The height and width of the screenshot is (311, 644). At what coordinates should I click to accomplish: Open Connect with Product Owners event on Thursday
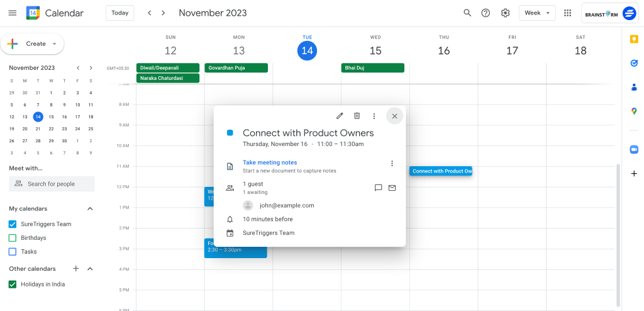[441, 171]
